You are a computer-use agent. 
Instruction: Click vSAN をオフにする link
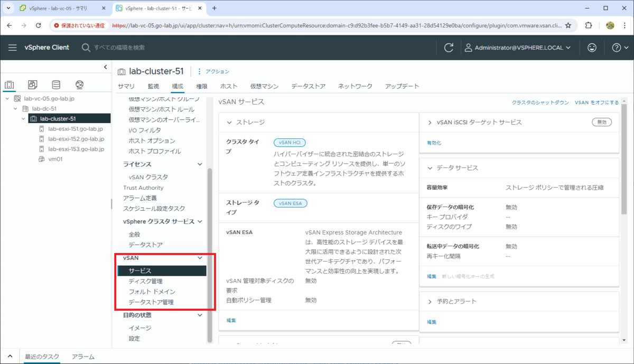click(596, 102)
